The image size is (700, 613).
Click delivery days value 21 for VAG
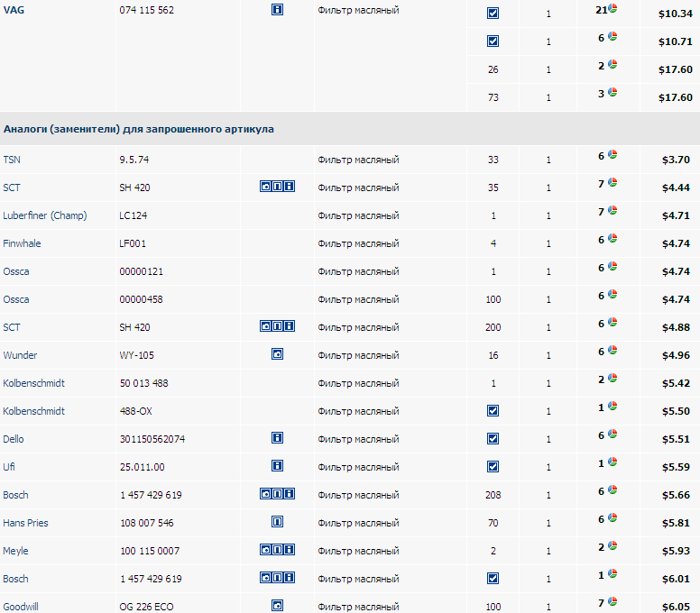pyautogui.click(x=602, y=10)
